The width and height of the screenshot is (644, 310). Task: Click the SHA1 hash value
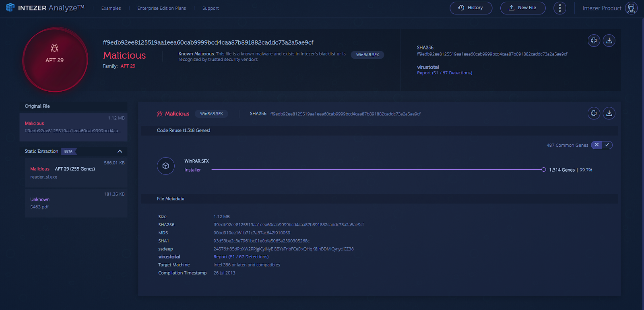click(262, 241)
